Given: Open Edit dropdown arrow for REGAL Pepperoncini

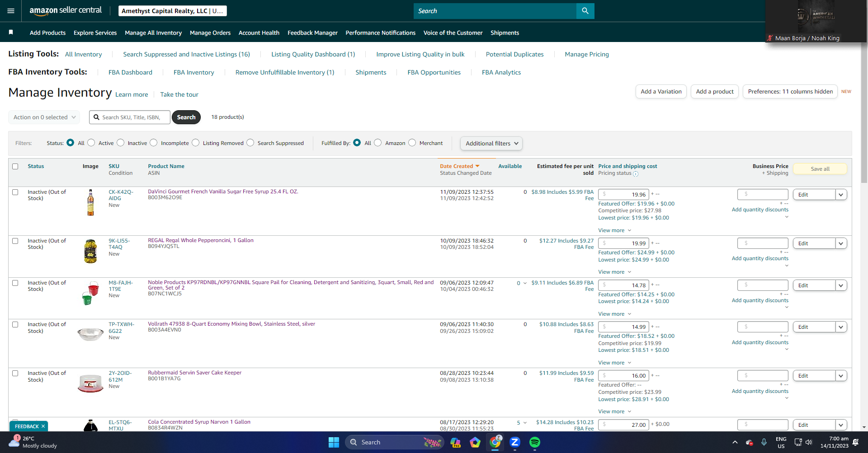Looking at the screenshot, I should (841, 243).
